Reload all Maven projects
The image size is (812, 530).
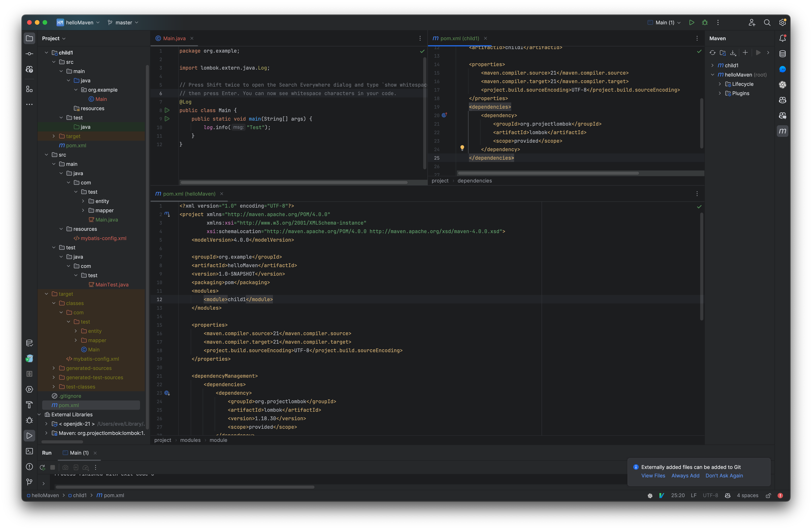(712, 53)
